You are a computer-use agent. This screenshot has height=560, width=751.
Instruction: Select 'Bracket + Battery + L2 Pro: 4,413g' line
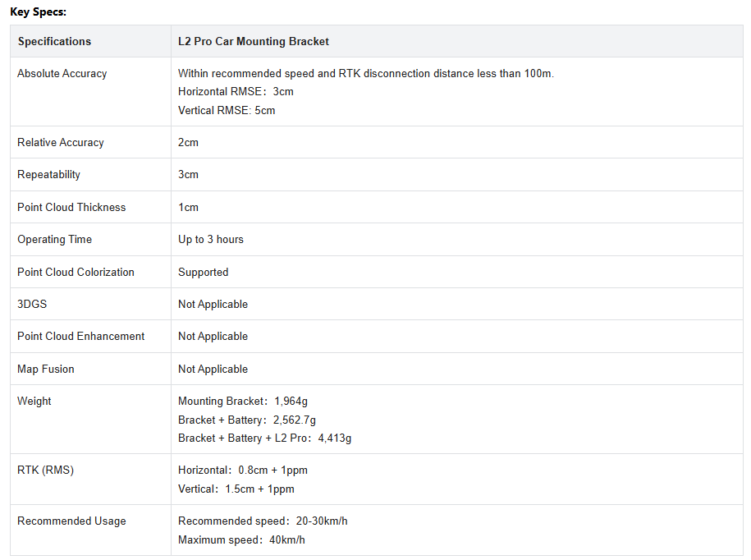pyautogui.click(x=265, y=438)
